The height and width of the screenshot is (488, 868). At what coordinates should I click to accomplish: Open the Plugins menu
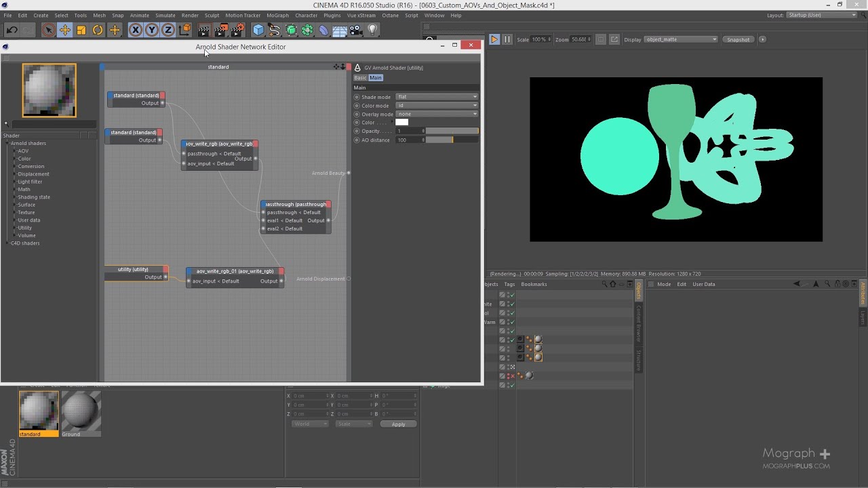tap(332, 15)
